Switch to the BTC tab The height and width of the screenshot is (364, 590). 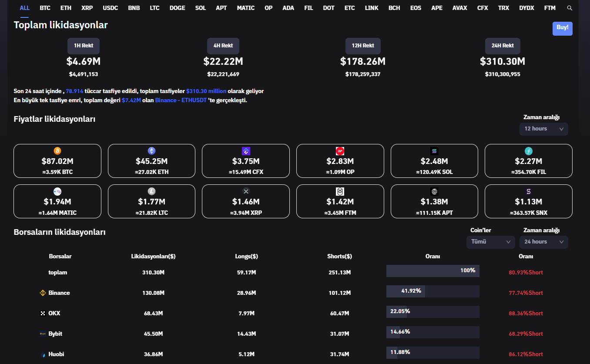45,8
